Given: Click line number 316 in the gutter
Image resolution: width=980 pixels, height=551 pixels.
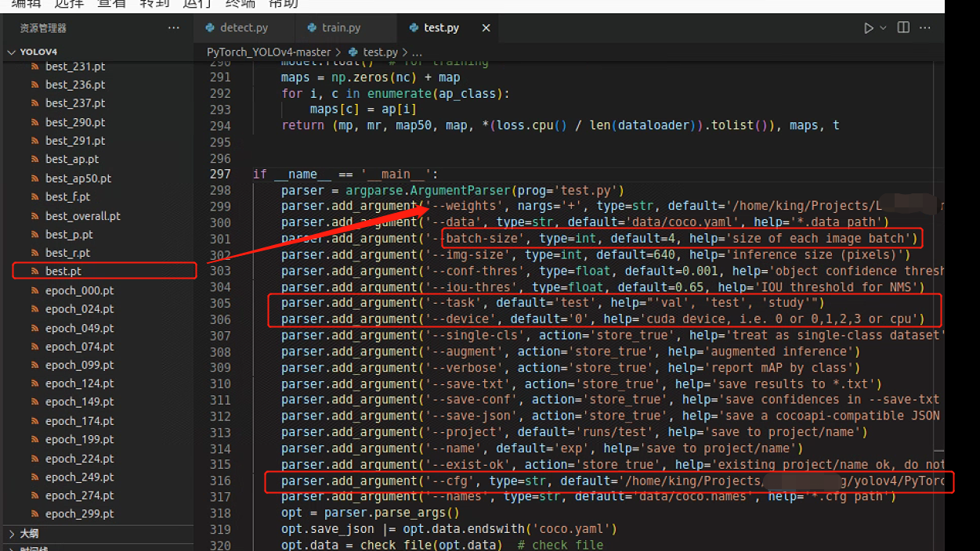Looking at the screenshot, I should click(220, 481).
